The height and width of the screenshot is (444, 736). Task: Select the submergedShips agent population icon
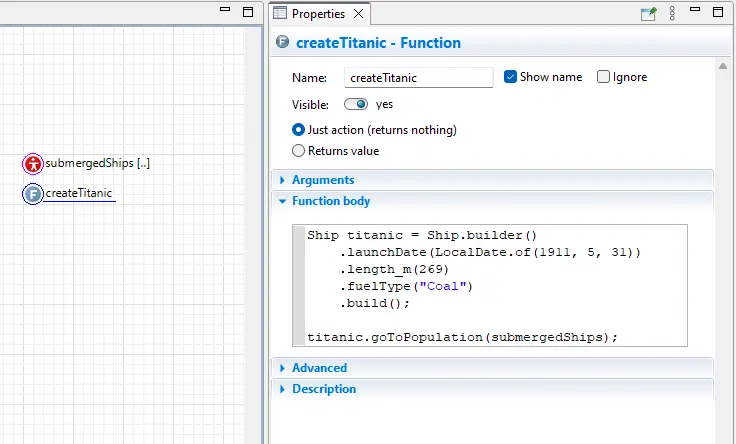click(x=33, y=164)
